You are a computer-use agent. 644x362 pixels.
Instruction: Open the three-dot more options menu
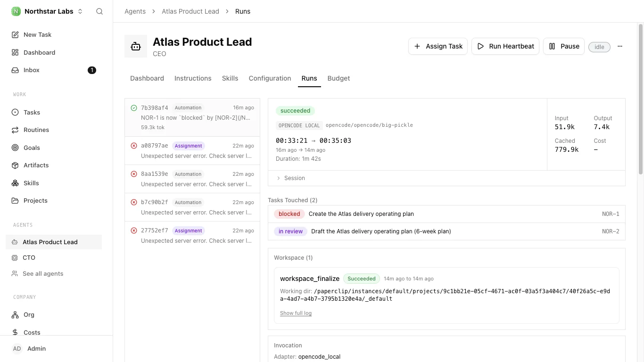(620, 46)
